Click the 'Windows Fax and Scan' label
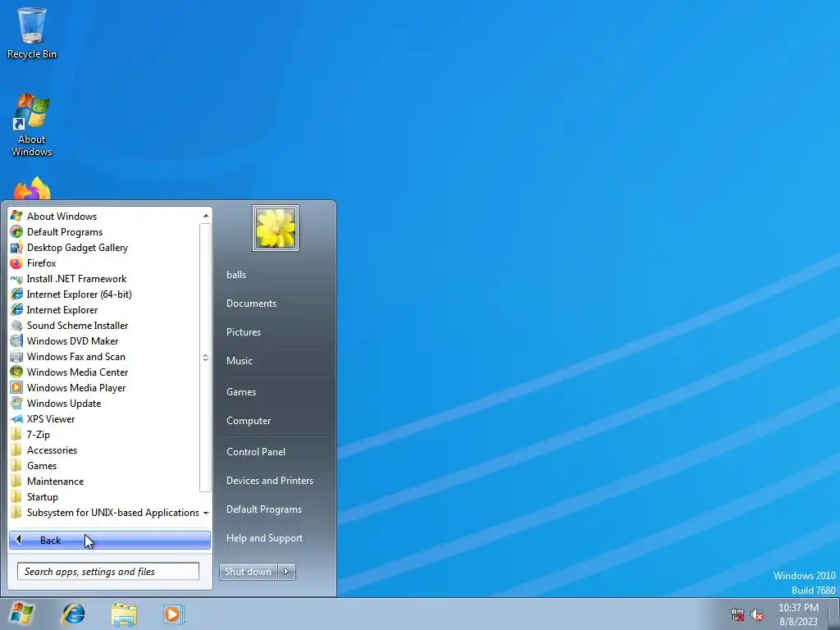This screenshot has height=630, width=840. (x=76, y=356)
